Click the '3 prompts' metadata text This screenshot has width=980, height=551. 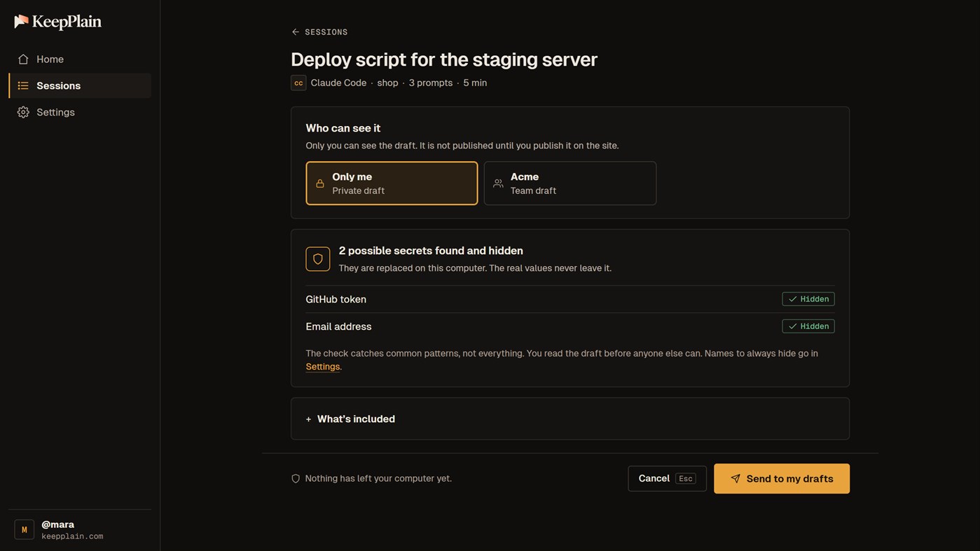[431, 83]
